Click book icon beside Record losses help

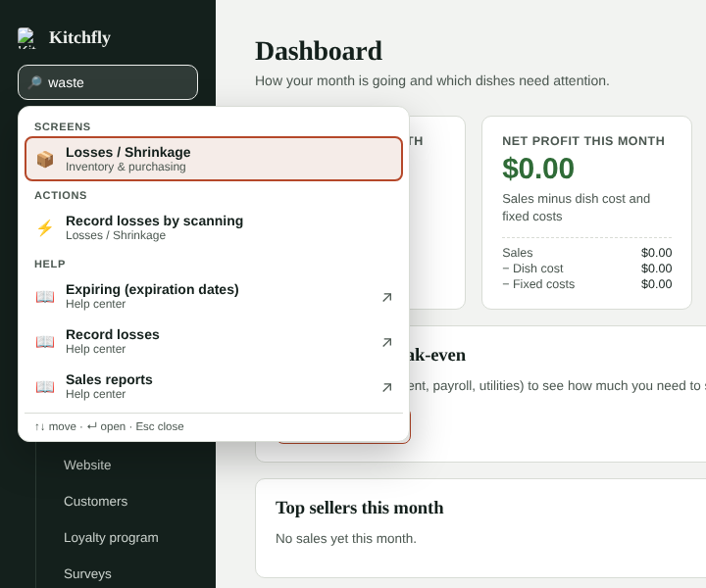pos(45,341)
